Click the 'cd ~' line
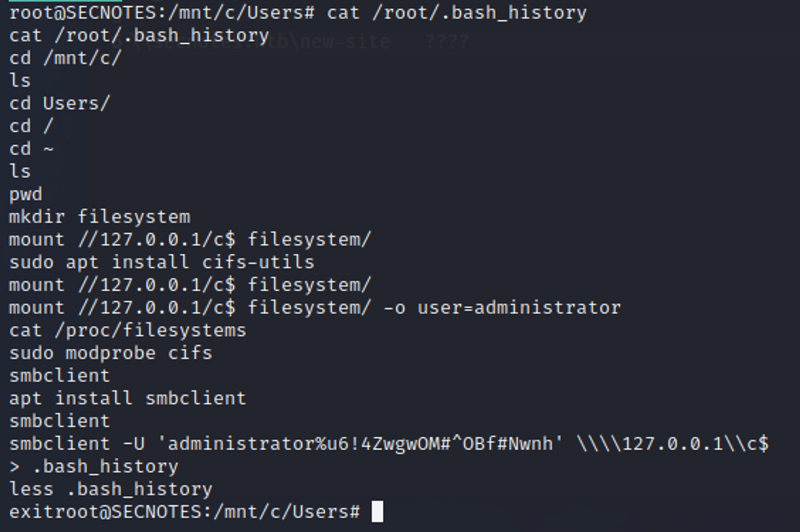 pyautogui.click(x=32, y=149)
